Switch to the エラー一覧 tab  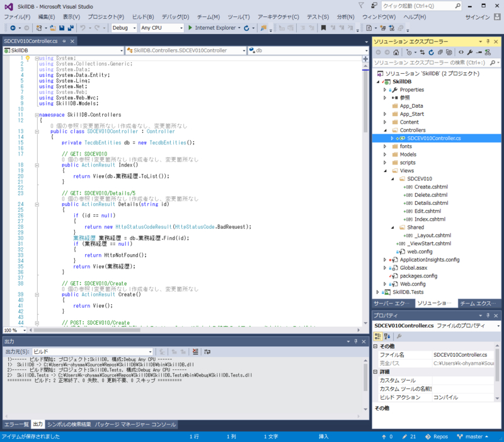pyautogui.click(x=16, y=424)
